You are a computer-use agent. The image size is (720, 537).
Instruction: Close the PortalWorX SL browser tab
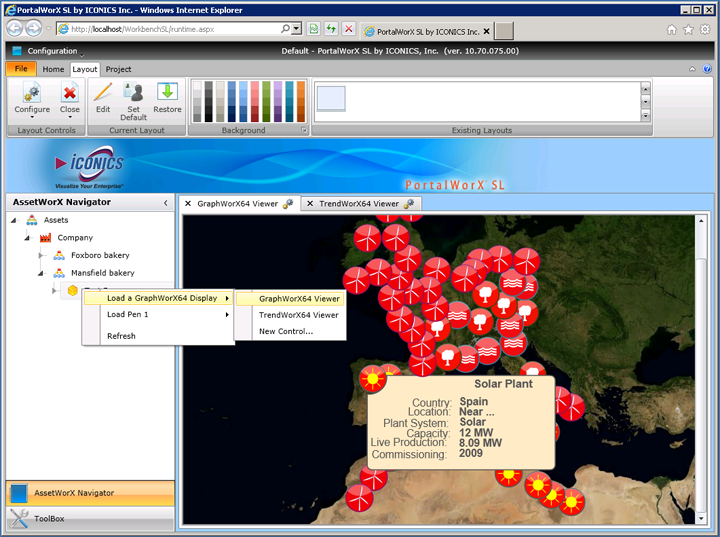tap(487, 32)
